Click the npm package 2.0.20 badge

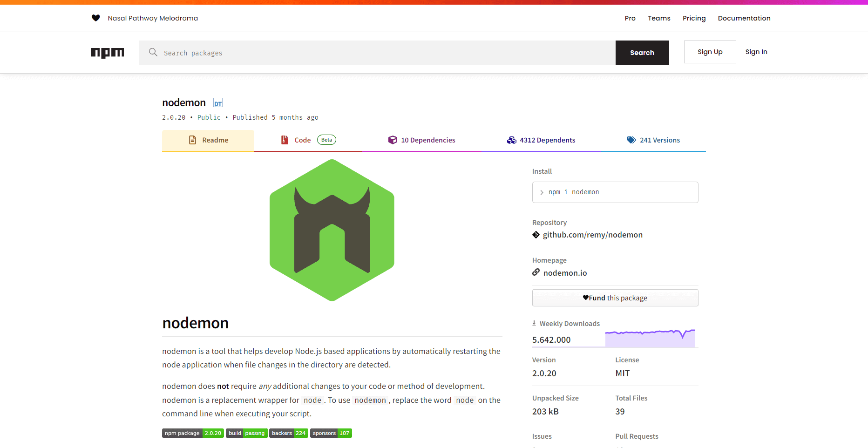(193, 433)
